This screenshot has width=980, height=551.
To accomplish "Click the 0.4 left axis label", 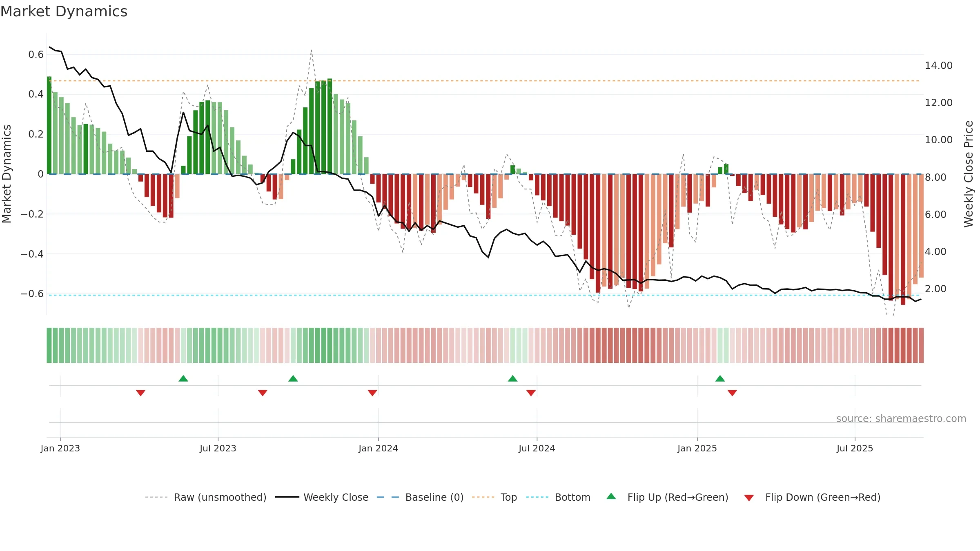I will pos(36,94).
